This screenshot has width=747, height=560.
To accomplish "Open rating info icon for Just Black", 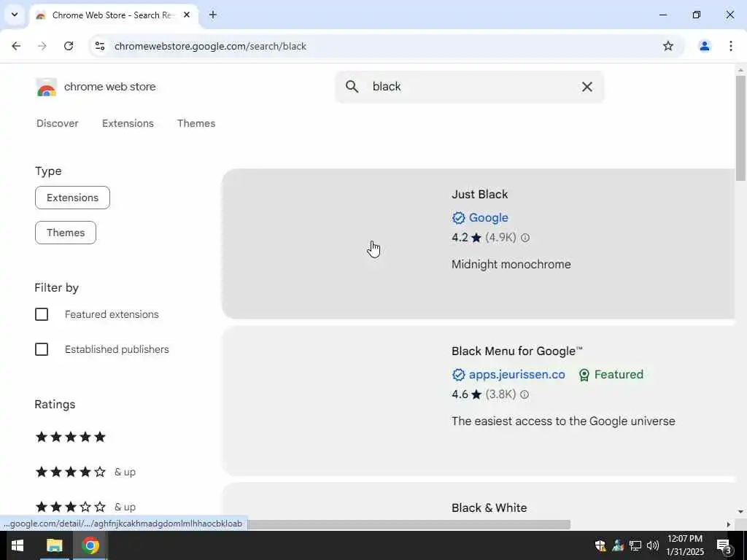I will point(525,238).
